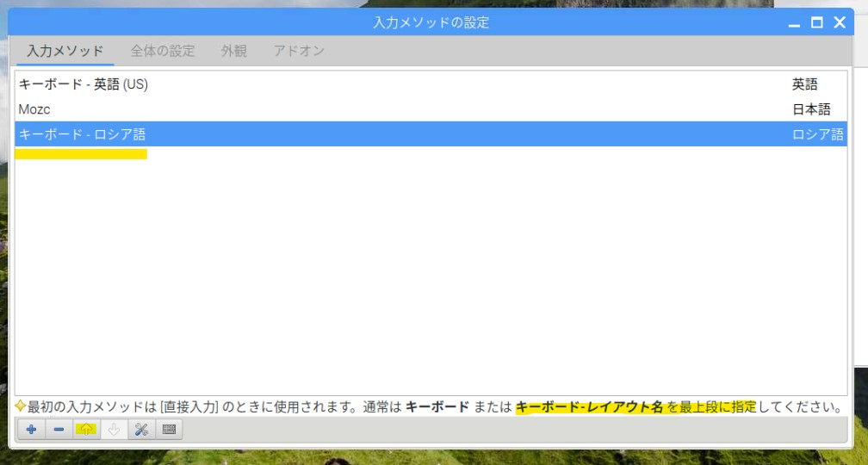
Task: Click the 入力メソッドの設定 title bar
Action: click(431, 22)
